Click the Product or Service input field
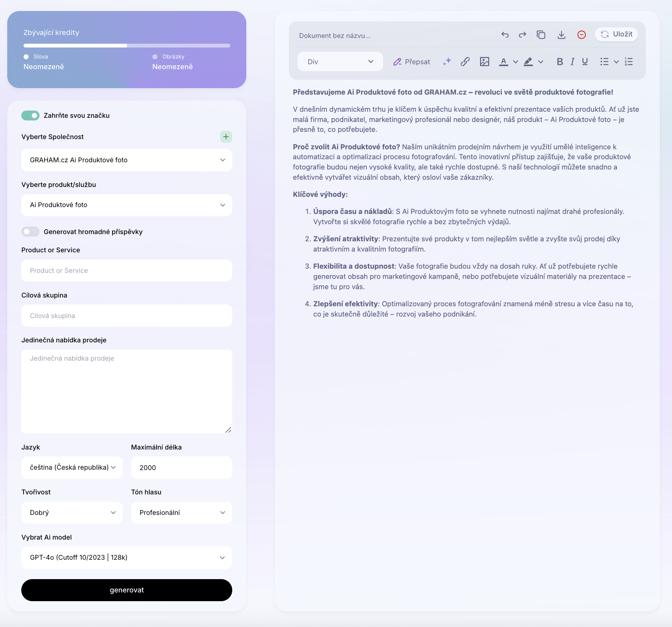The image size is (672, 627). point(127,271)
